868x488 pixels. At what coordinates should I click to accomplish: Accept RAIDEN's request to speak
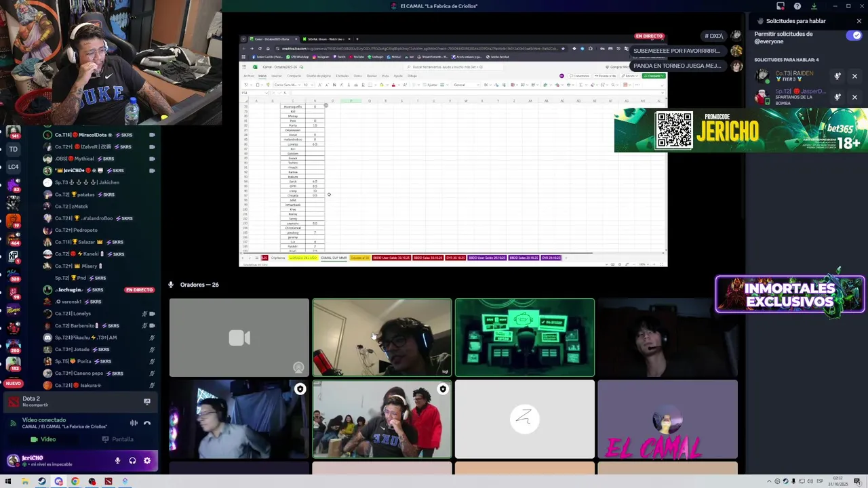837,76
